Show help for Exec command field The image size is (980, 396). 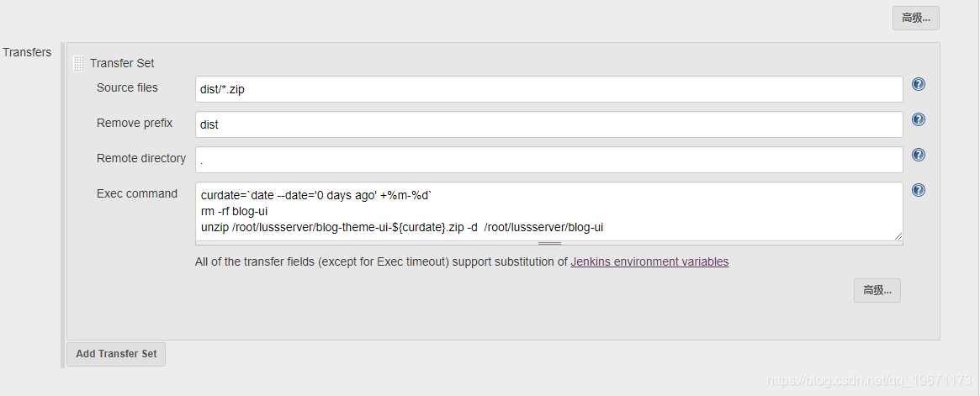(918, 190)
